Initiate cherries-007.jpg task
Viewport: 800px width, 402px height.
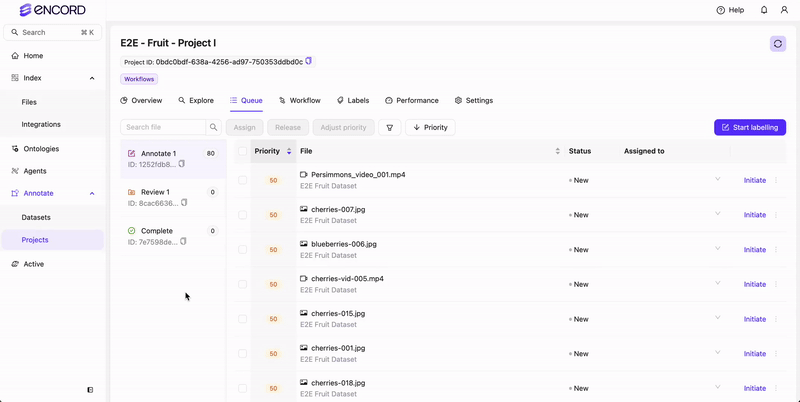[x=755, y=215]
